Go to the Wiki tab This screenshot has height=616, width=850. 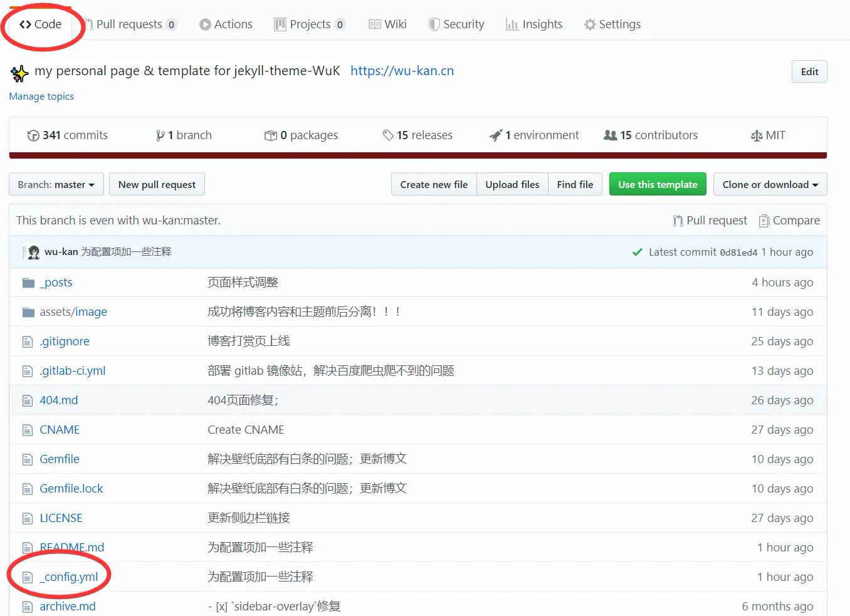click(387, 24)
